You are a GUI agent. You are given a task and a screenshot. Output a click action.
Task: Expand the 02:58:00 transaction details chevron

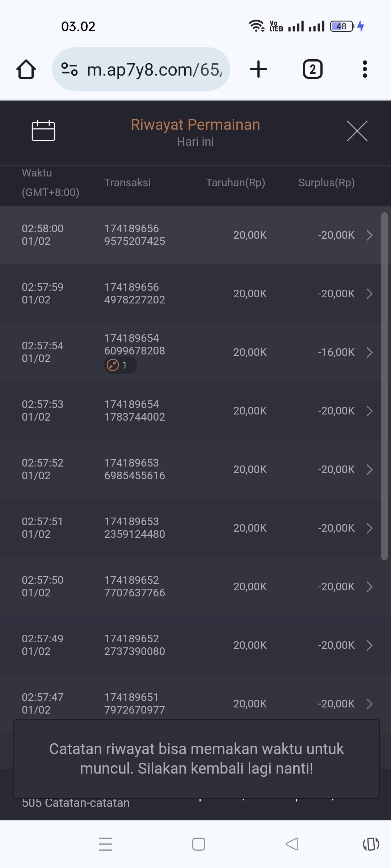369,235
